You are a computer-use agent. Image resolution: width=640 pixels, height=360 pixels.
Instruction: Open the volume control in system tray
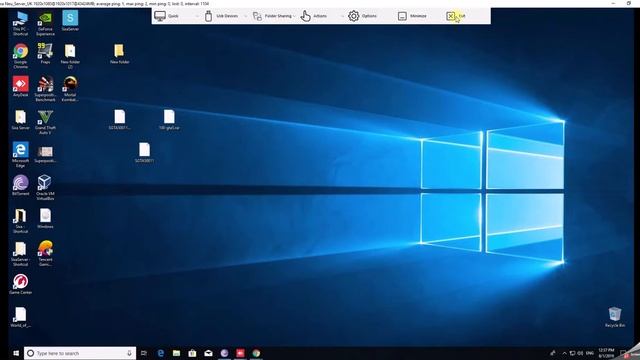(580, 353)
